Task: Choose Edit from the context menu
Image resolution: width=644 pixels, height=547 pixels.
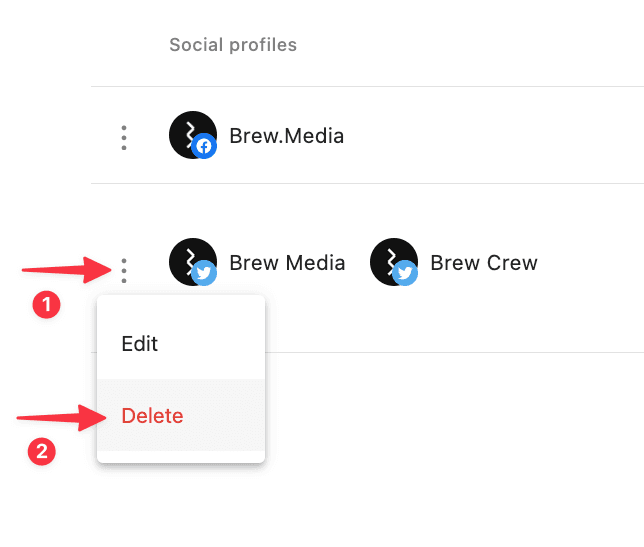Action: pos(140,344)
